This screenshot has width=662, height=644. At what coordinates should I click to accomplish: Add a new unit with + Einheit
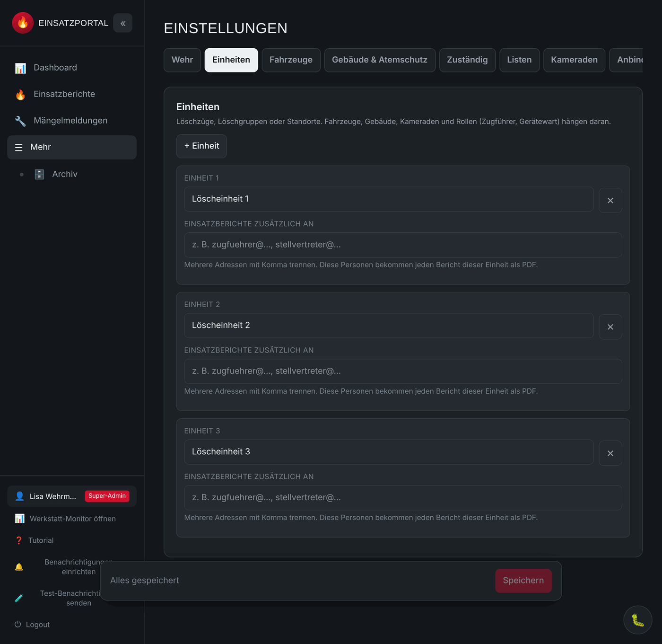pos(201,146)
